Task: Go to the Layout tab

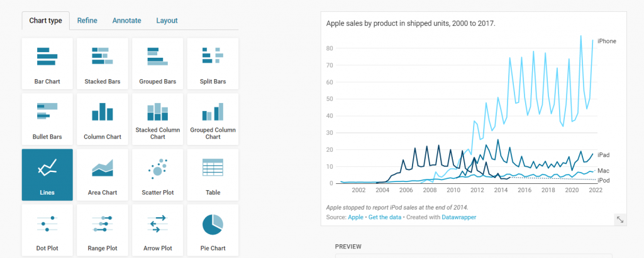Action: (x=167, y=21)
